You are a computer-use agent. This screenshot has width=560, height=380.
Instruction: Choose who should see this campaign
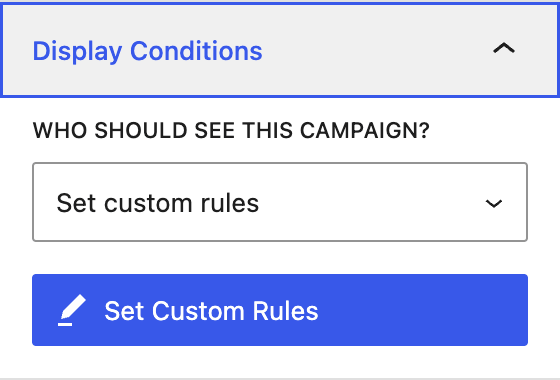(280, 202)
